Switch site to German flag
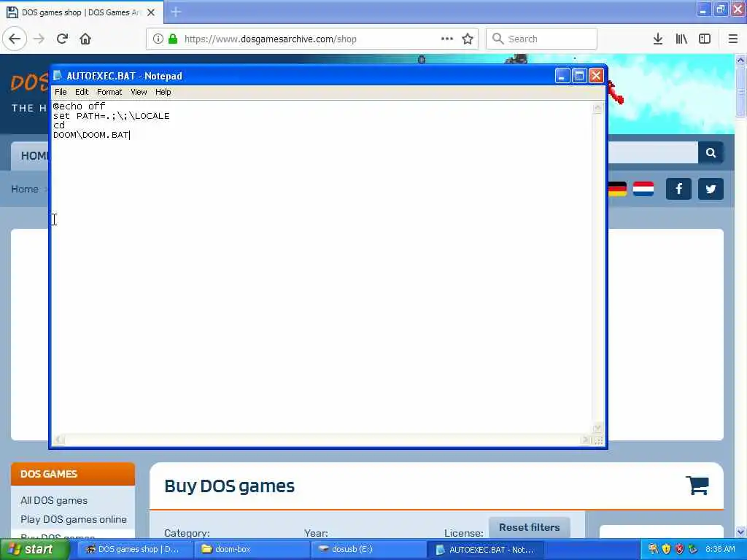The width and height of the screenshot is (747, 560). click(x=617, y=189)
